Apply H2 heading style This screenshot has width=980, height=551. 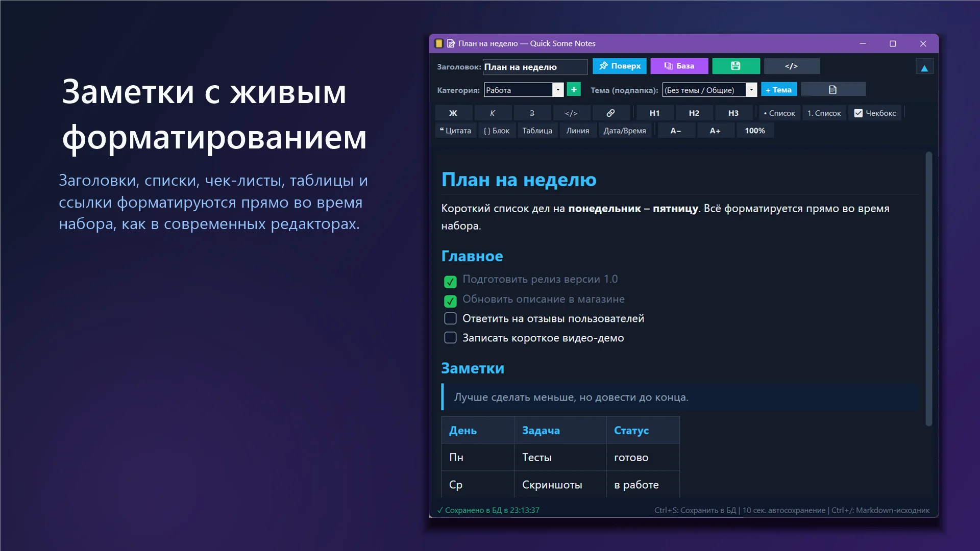[x=694, y=113]
